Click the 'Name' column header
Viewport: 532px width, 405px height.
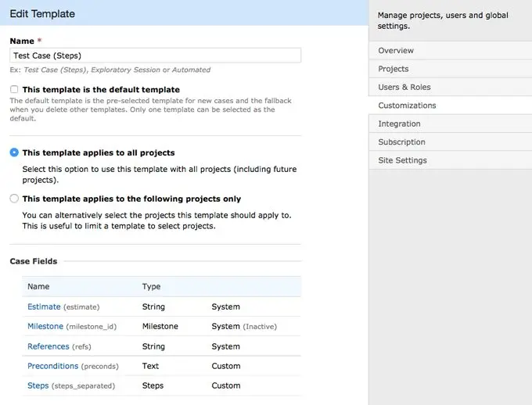[x=38, y=287]
